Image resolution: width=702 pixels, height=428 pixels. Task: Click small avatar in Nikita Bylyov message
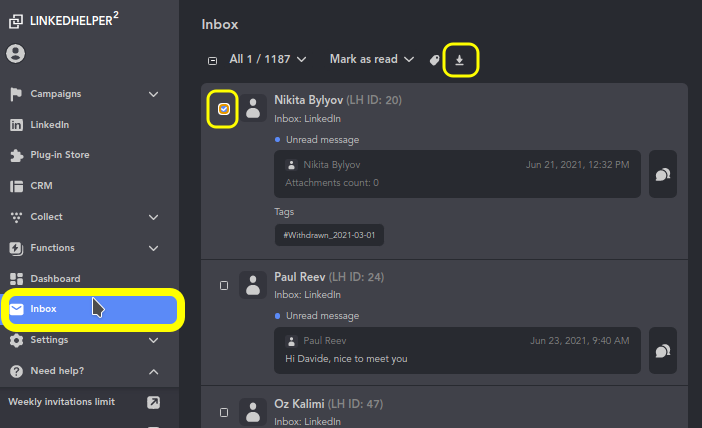(x=291, y=165)
